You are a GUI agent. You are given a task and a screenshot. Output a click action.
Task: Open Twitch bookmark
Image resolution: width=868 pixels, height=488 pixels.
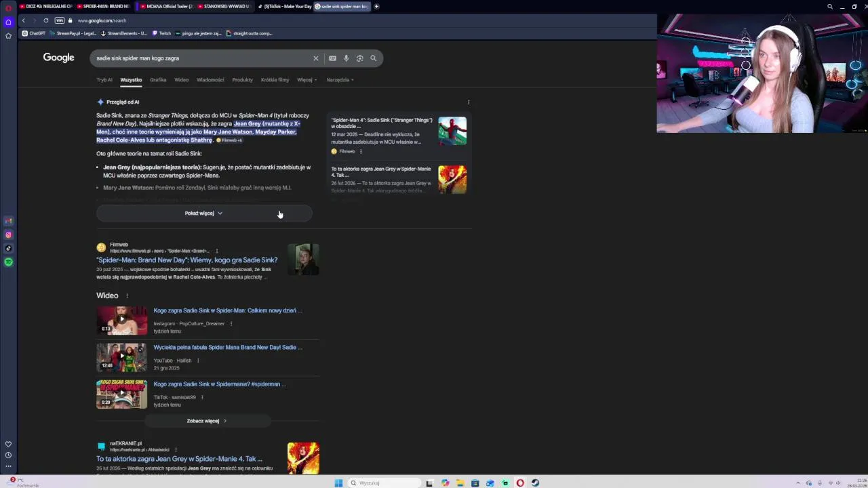tap(161, 33)
